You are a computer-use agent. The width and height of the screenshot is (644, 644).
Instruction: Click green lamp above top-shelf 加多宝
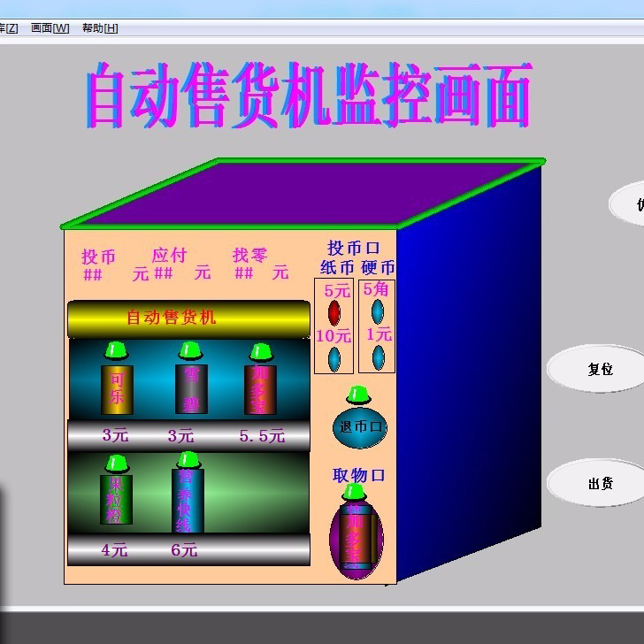tap(261, 352)
